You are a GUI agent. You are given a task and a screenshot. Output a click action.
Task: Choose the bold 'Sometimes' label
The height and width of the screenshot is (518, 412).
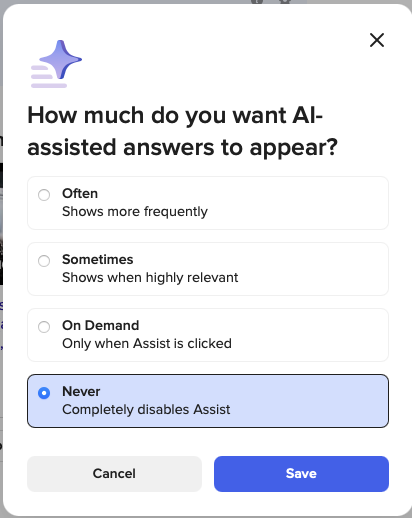coord(98,259)
